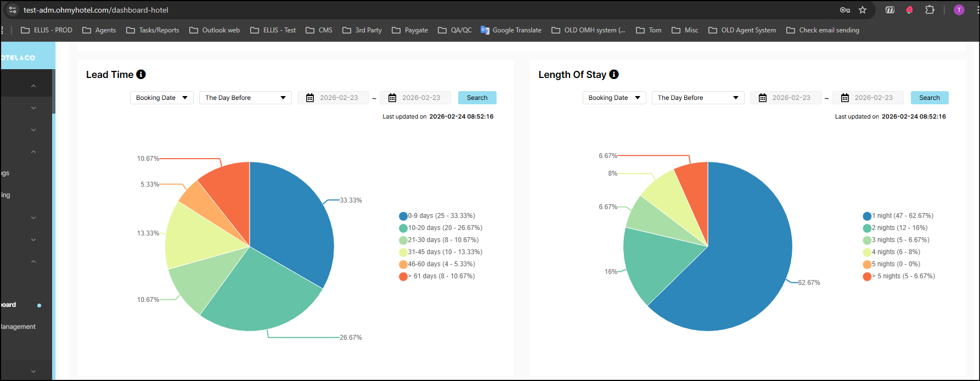Image resolution: width=980 pixels, height=381 pixels.
Task: Toggle 0-9 days legend item
Action: 437,216
